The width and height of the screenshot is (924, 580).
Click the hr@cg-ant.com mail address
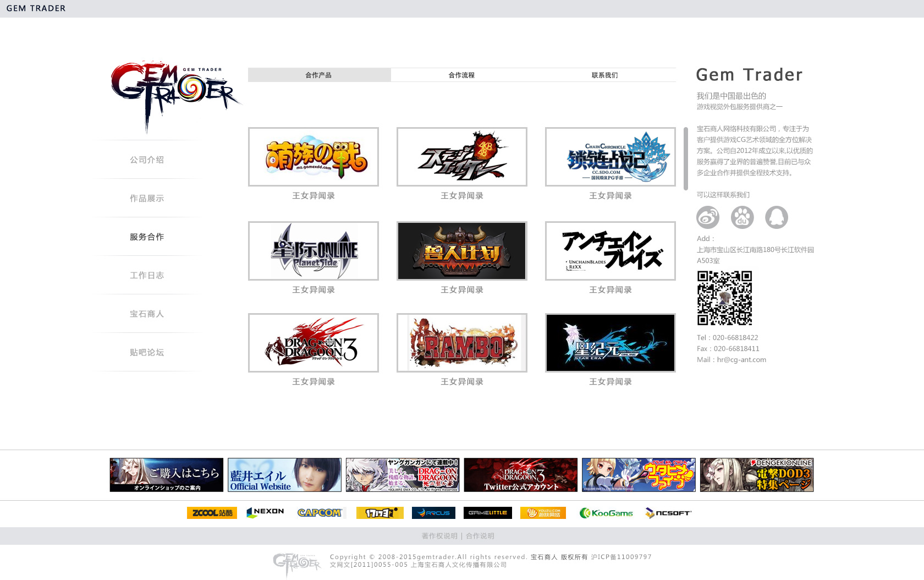pos(741,360)
